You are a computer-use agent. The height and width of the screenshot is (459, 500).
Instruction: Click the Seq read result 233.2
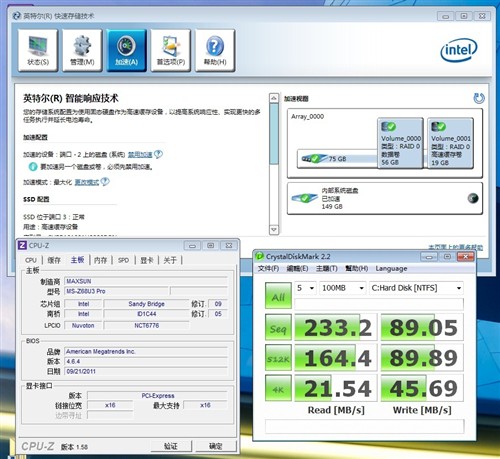[x=336, y=327]
